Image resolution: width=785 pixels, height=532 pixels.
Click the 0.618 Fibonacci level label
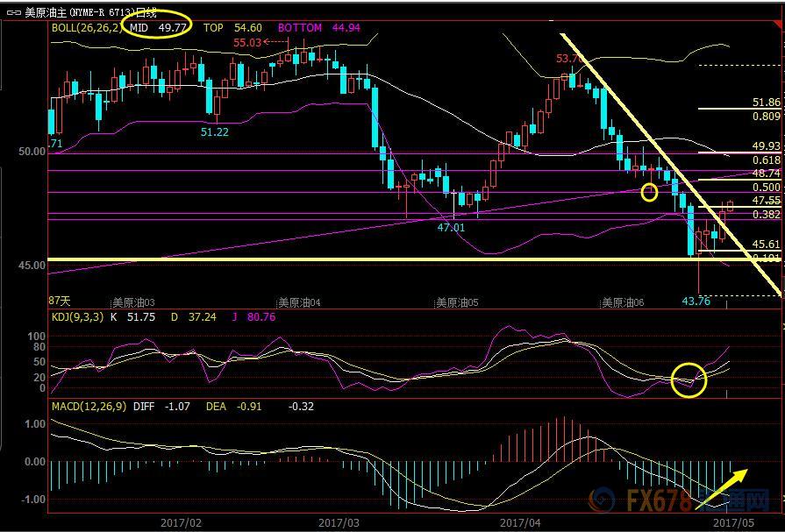point(766,160)
